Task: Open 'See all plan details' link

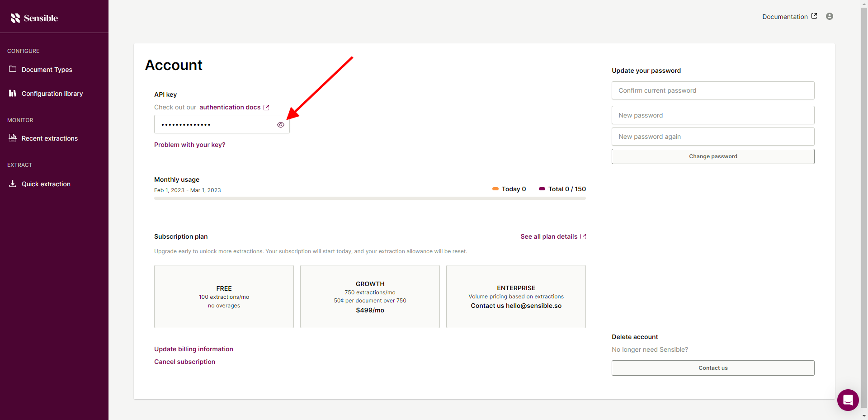Action: point(549,236)
